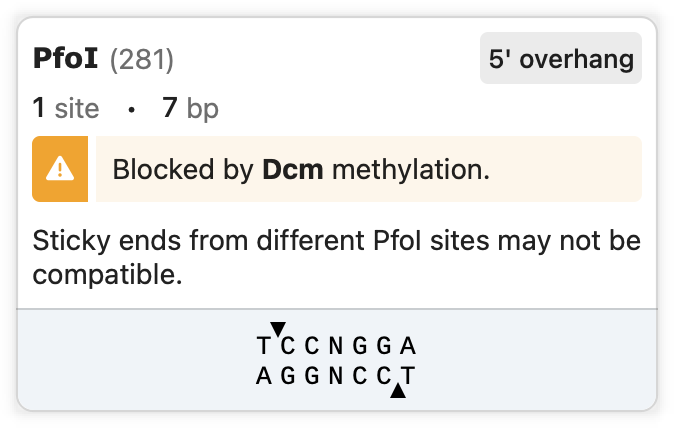This screenshot has height=428, width=674.
Task: Click the "1 site" count label
Action: (66, 108)
